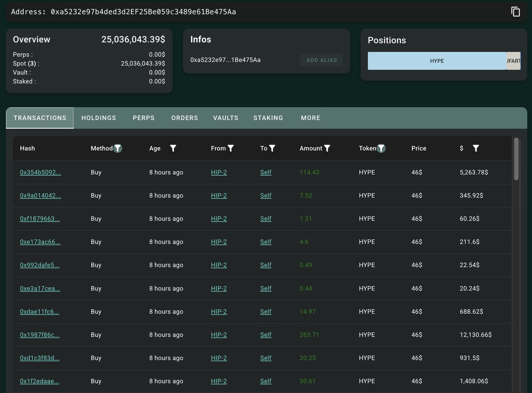Open the Age column filter icon
Screen dimensions: 532x393
point(173,148)
